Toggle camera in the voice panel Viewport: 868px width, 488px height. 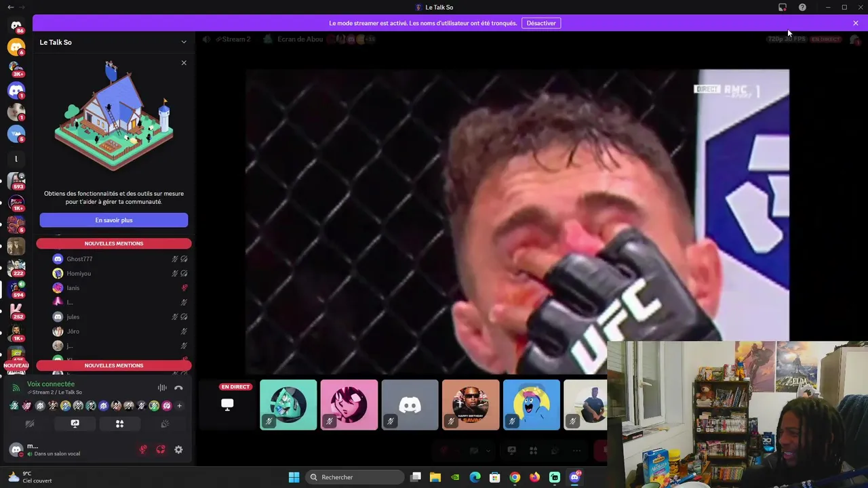30,424
